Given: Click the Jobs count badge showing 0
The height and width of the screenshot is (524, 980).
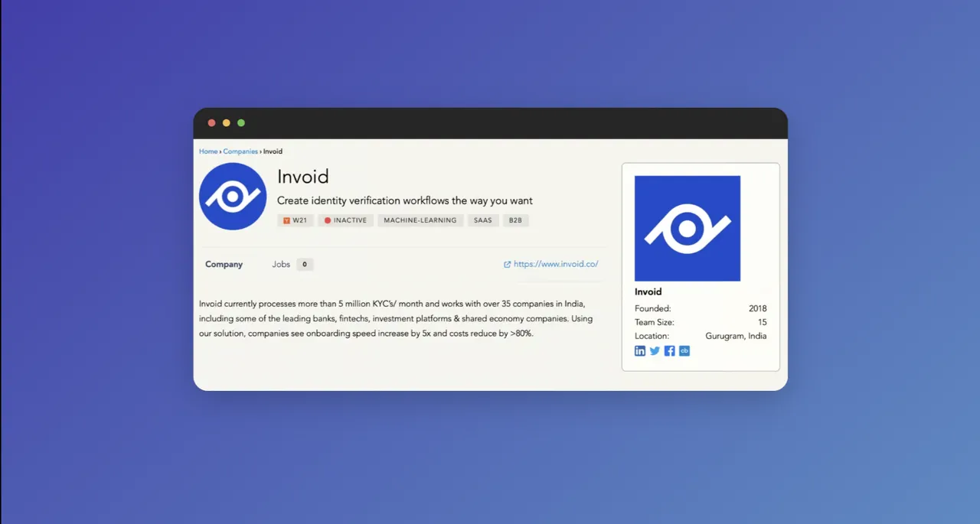Looking at the screenshot, I should [x=305, y=265].
